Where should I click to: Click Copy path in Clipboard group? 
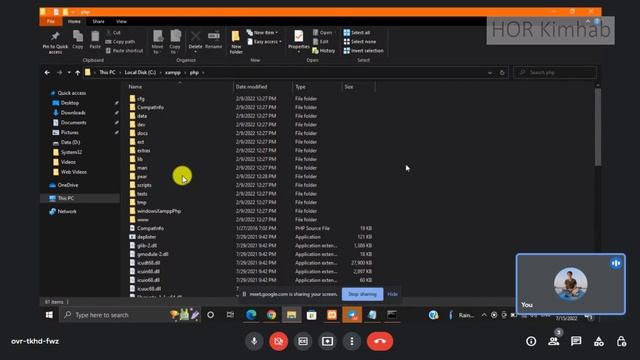[120, 42]
